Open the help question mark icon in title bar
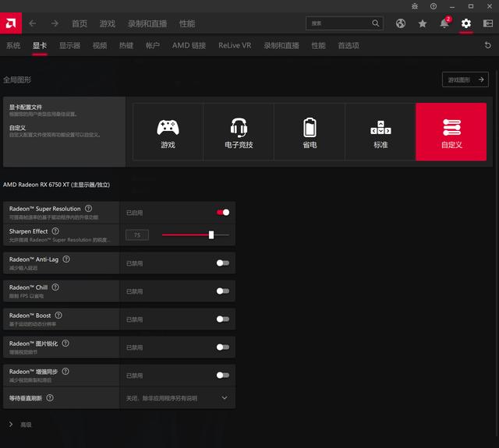Viewport: 499px width, 448px height. 434,6
